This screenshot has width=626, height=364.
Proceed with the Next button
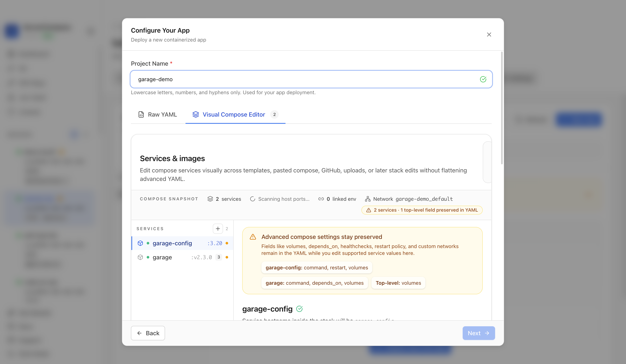(478, 333)
